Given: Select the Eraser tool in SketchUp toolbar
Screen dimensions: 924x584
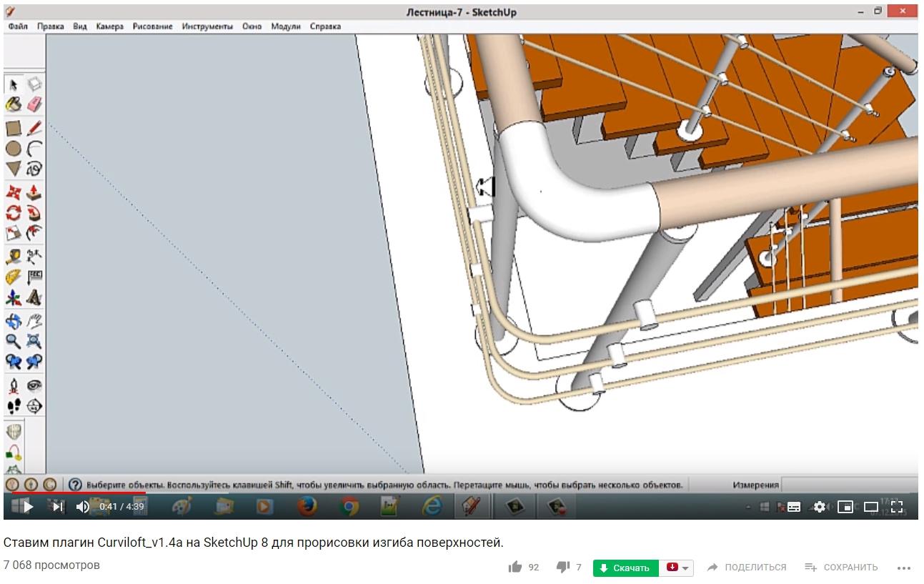Looking at the screenshot, I should (34, 105).
